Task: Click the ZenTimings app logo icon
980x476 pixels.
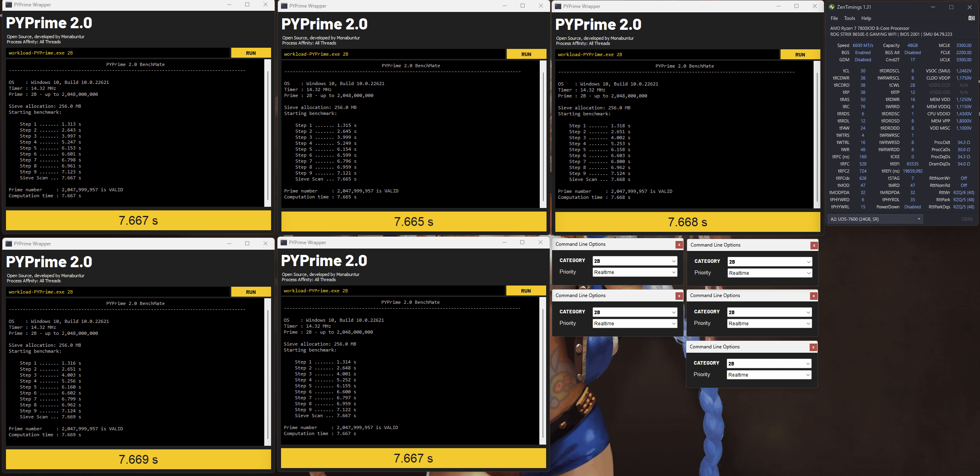Action: click(x=832, y=7)
